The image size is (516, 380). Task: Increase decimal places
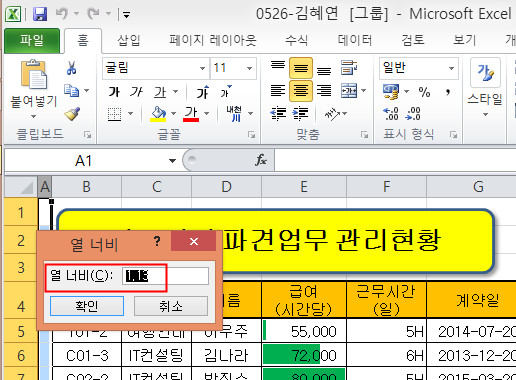(x=391, y=114)
